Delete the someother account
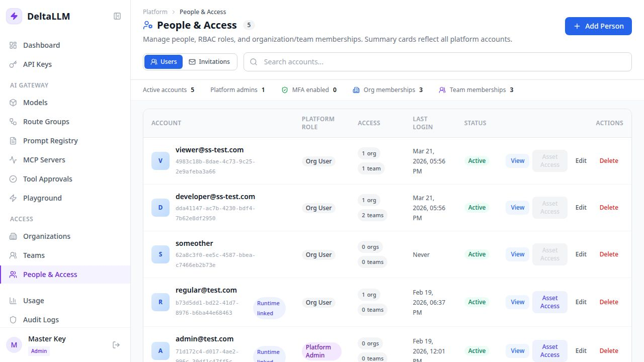The image size is (644, 362). (609, 254)
